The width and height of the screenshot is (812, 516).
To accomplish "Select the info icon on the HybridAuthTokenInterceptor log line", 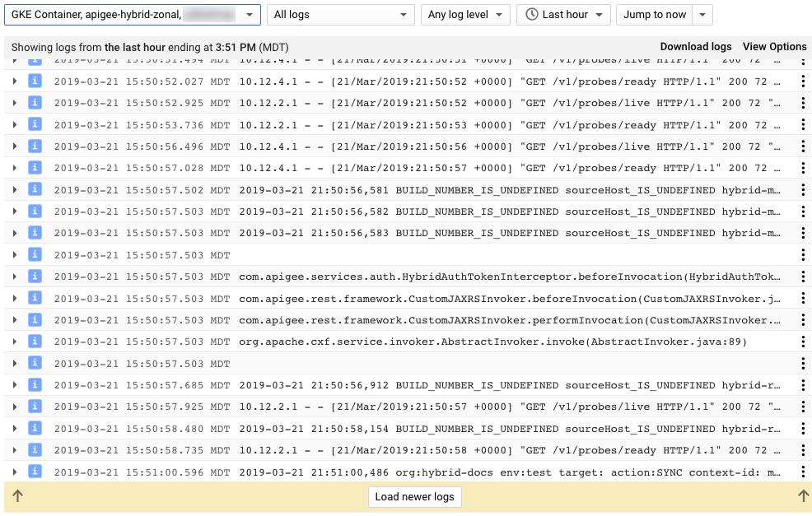I will (x=35, y=277).
